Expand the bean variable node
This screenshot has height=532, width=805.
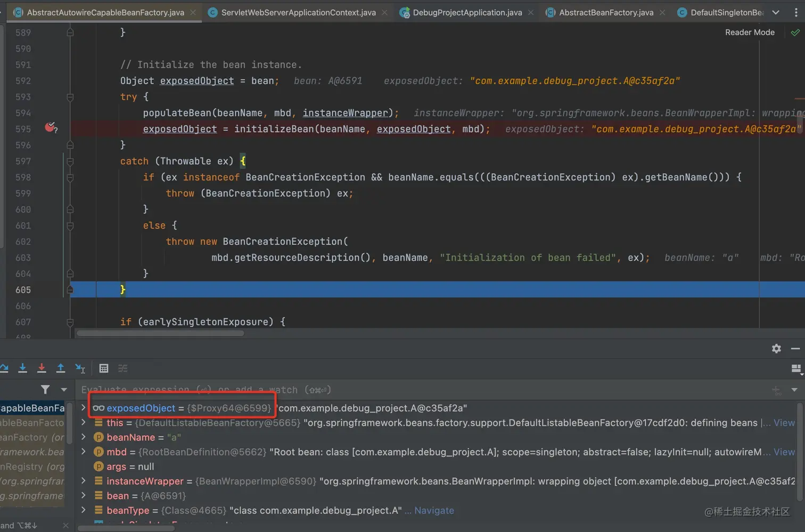[x=84, y=496]
